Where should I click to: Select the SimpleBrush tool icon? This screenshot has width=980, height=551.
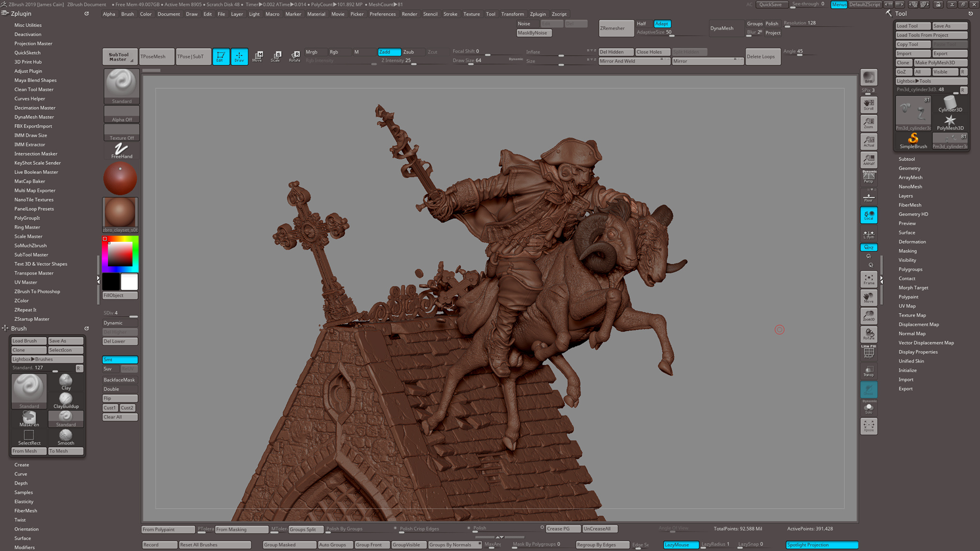[913, 141]
